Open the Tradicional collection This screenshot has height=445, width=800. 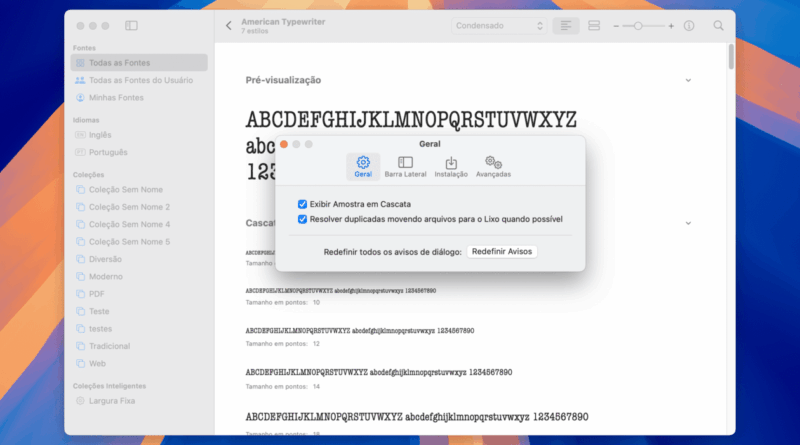[139, 346]
